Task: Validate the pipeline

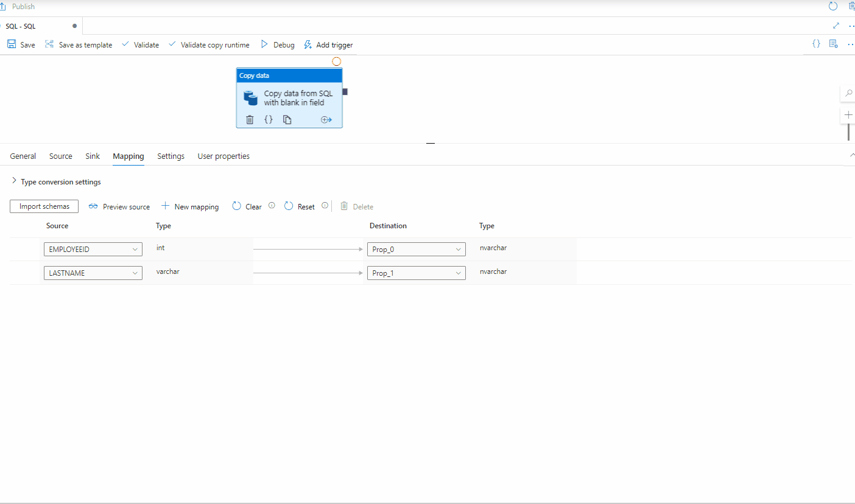Action: 140,44
